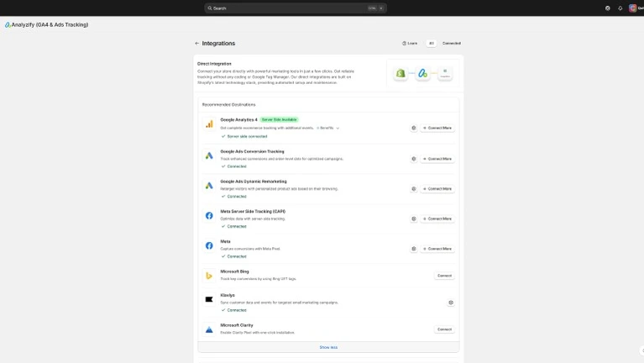Open settings gear for Google Ads Dynamic Remarketing
The height and width of the screenshot is (363, 644).
(x=414, y=189)
